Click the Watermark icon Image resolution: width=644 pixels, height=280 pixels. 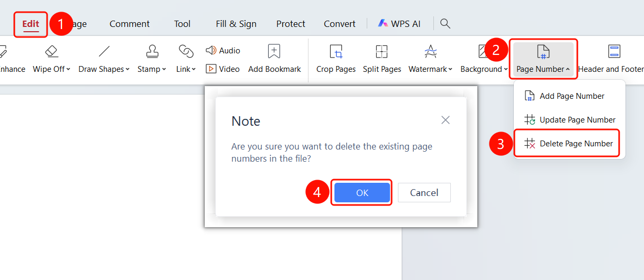(x=431, y=51)
